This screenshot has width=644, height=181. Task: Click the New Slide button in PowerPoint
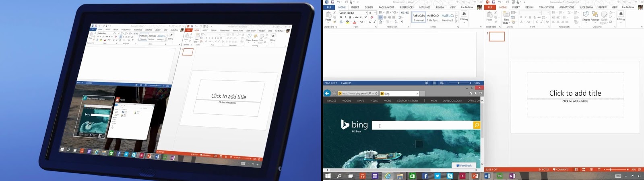pyautogui.click(x=506, y=17)
